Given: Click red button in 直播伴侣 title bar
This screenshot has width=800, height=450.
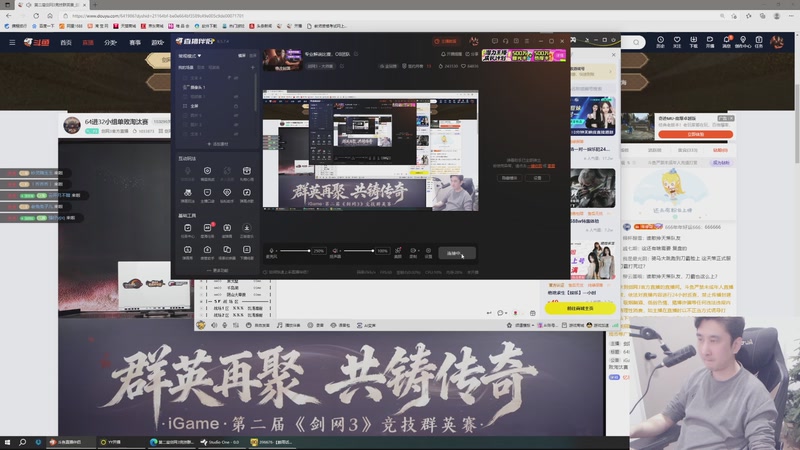Looking at the screenshot, I should point(446,41).
